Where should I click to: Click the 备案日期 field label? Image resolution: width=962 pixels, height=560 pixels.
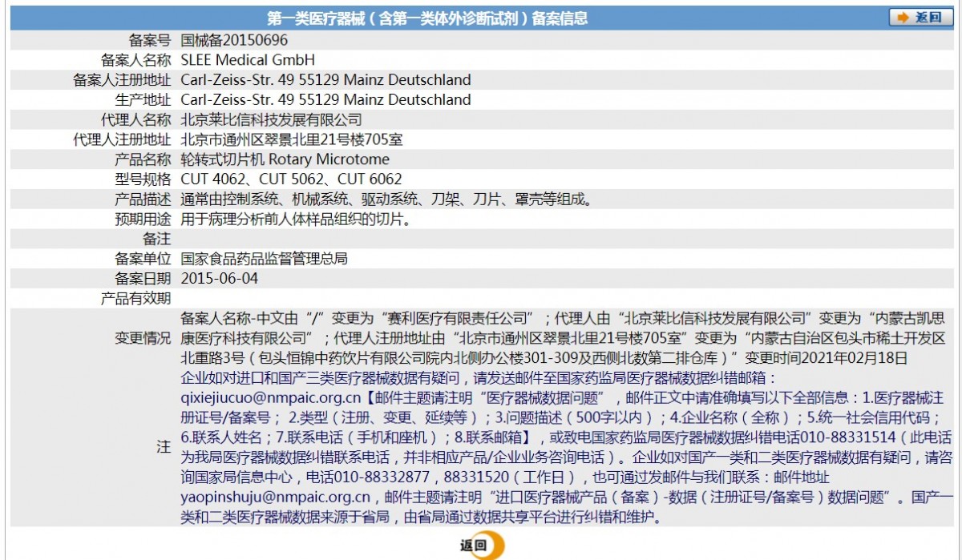[143, 279]
